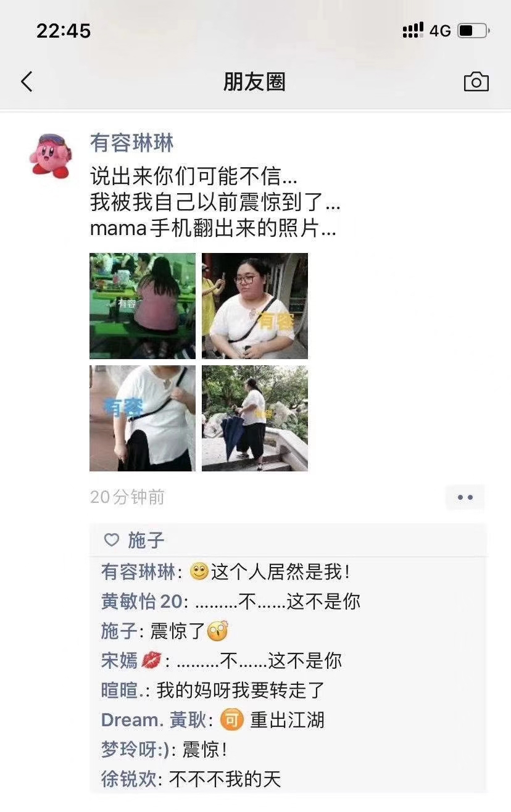Open 施子 in the likes list

pos(146,541)
